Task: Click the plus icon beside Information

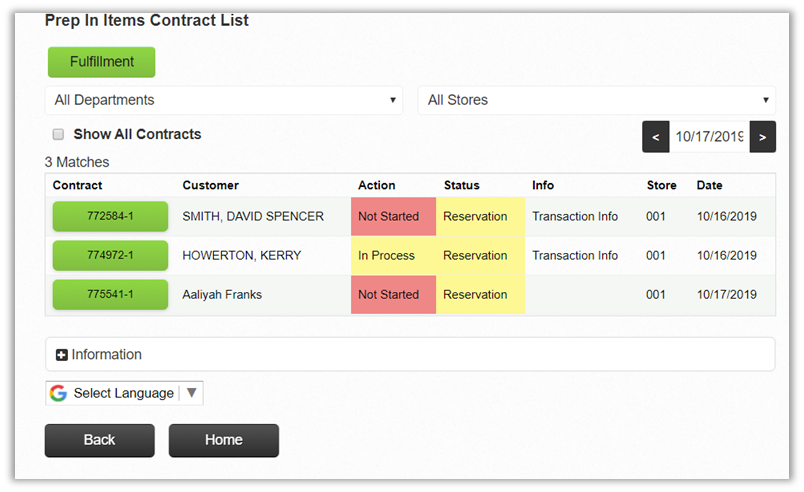Action: 61,355
